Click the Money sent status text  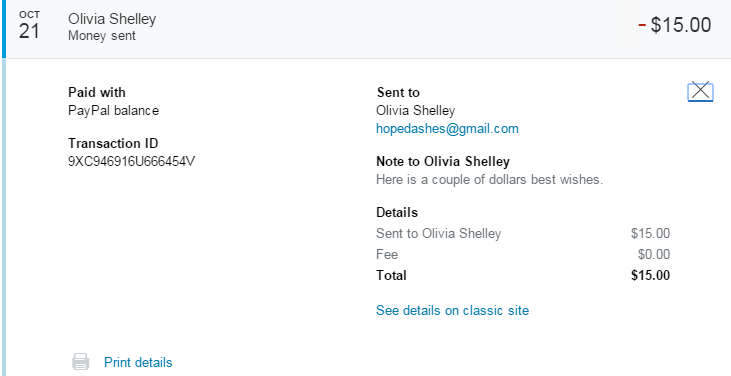click(102, 36)
